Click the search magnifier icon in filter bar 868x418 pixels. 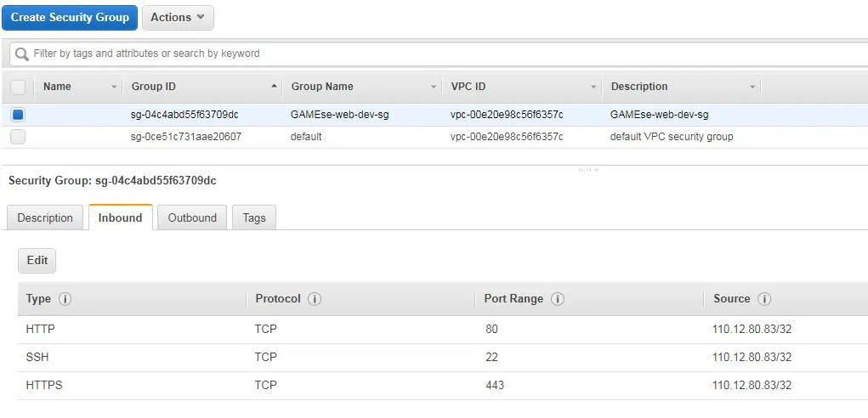click(21, 54)
